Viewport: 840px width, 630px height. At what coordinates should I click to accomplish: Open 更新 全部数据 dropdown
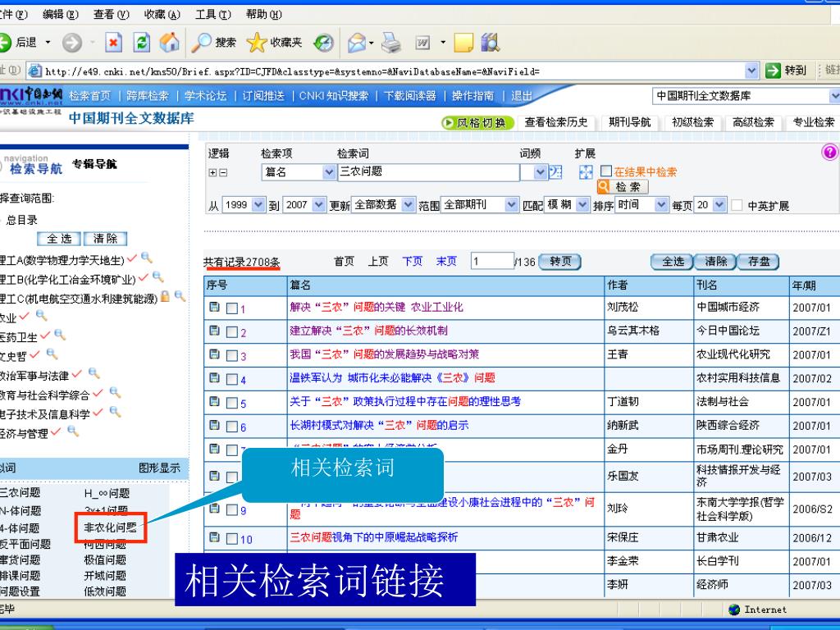point(409,204)
